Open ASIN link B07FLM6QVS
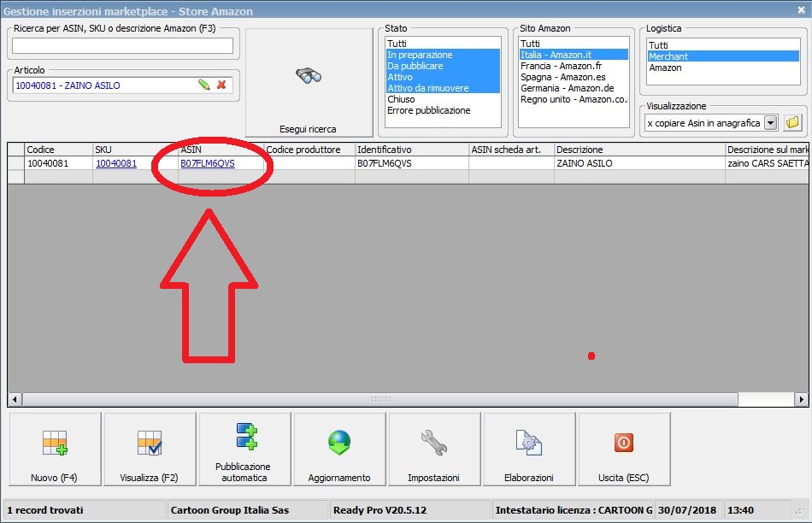This screenshot has height=523, width=812. [x=208, y=163]
